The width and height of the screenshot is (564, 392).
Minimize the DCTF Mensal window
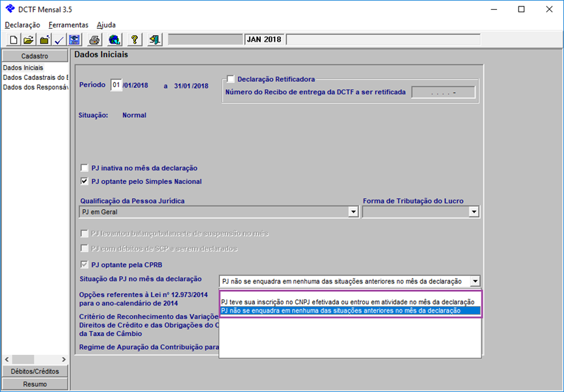[494, 9]
